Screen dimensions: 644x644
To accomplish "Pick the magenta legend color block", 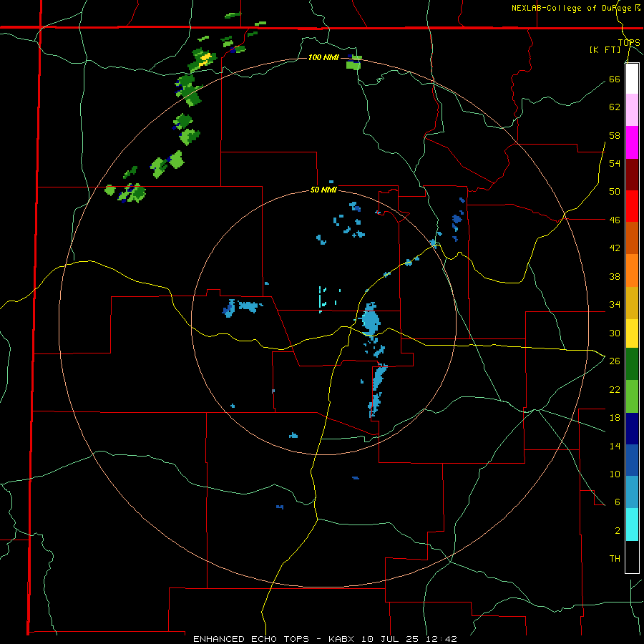I will tap(632, 142).
